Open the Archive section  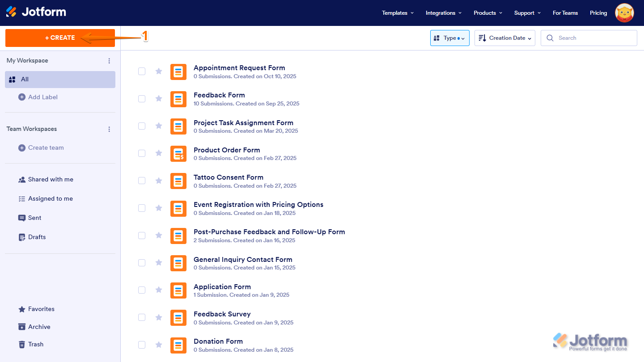[34, 327]
